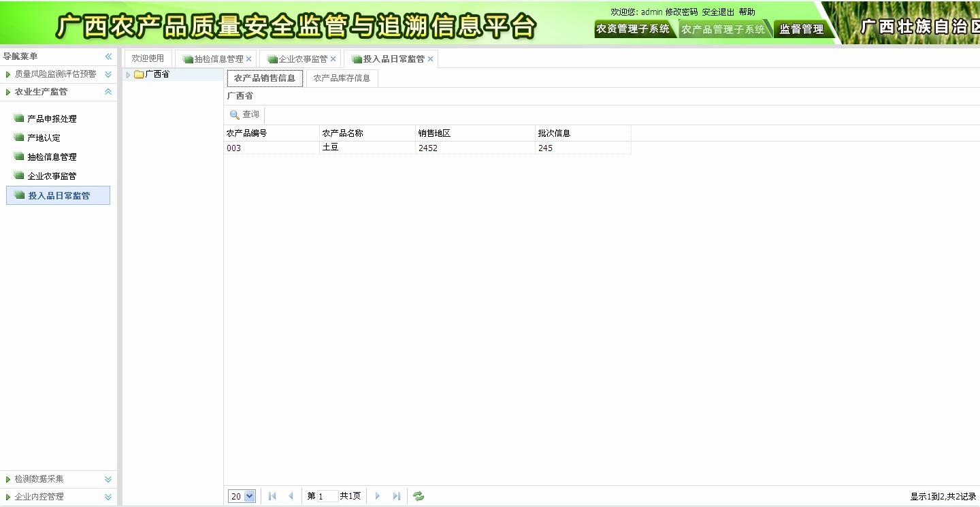Click the 安全退出 logout link

718,12
